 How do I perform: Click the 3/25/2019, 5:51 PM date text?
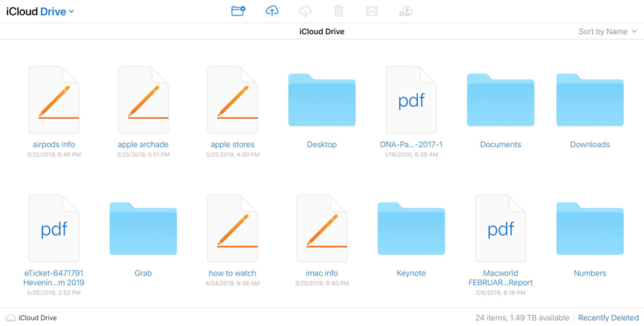(144, 154)
